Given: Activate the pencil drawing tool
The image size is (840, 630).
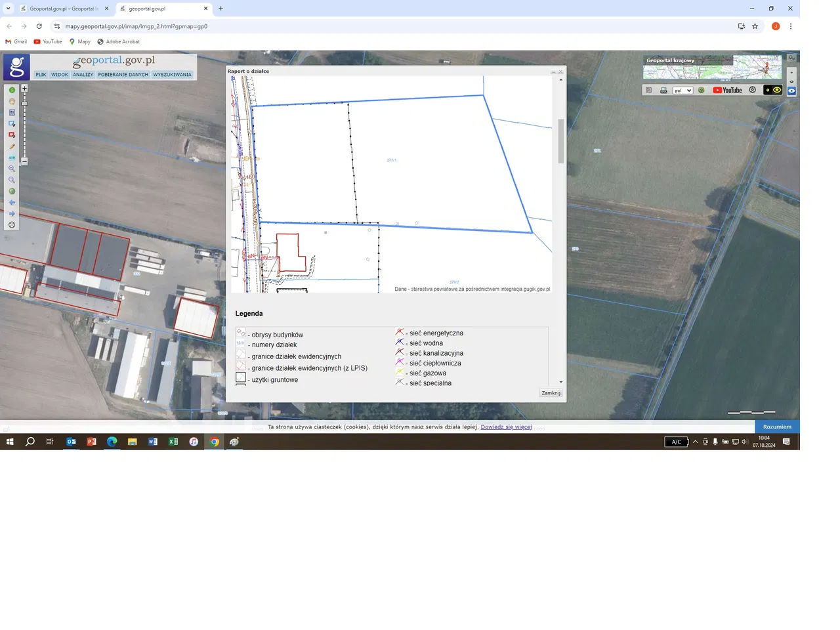Looking at the screenshot, I should pyautogui.click(x=12, y=146).
